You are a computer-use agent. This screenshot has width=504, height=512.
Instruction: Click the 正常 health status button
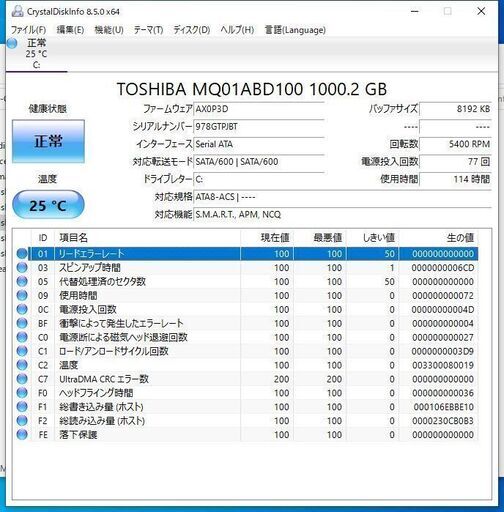(x=48, y=142)
